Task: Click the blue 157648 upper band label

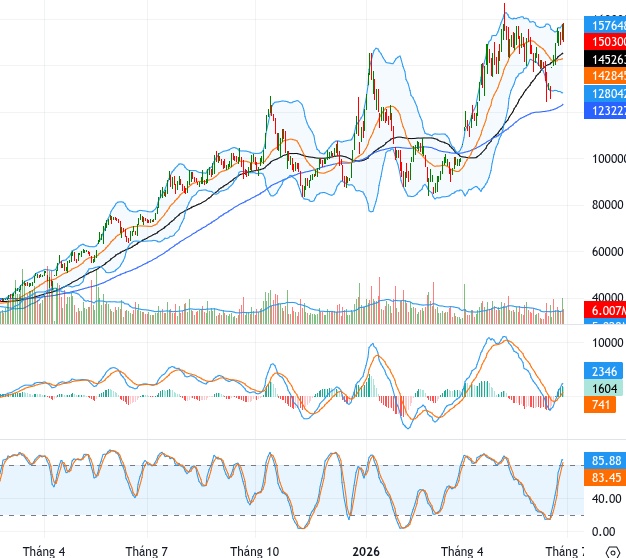Action: pos(605,25)
